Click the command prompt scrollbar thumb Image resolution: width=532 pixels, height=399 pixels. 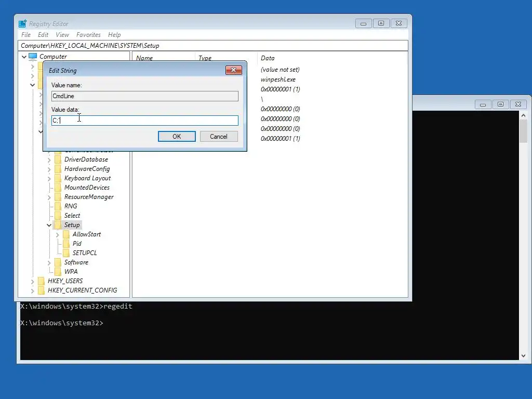[x=523, y=131]
